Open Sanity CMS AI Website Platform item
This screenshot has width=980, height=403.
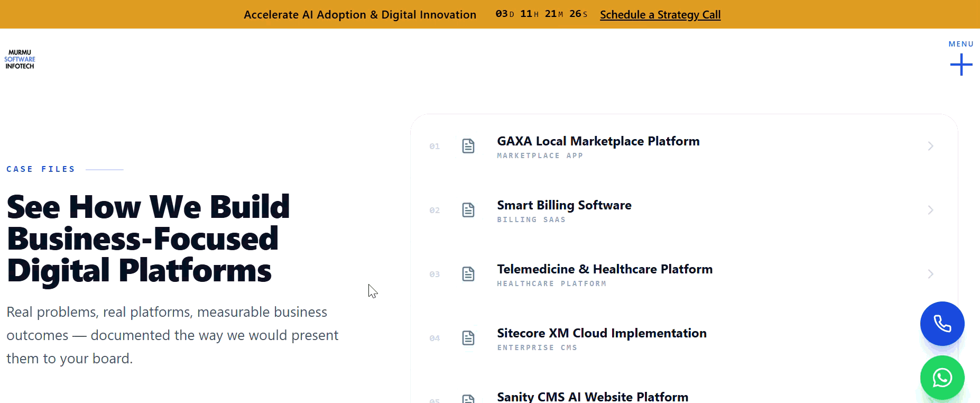coord(593,397)
